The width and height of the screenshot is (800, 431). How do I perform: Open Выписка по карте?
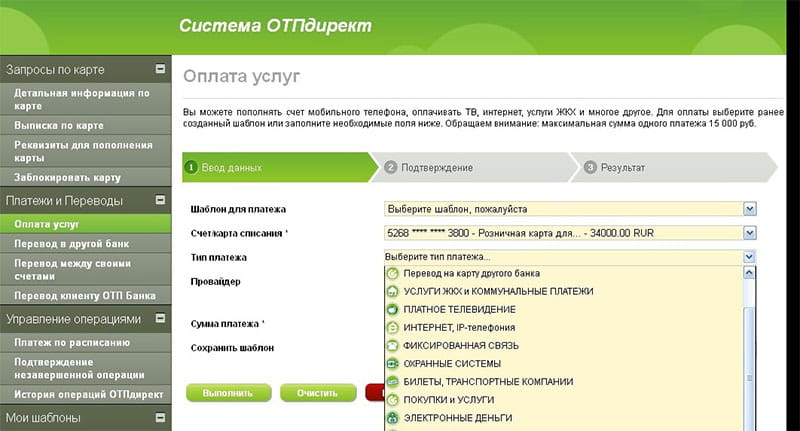[x=86, y=125]
